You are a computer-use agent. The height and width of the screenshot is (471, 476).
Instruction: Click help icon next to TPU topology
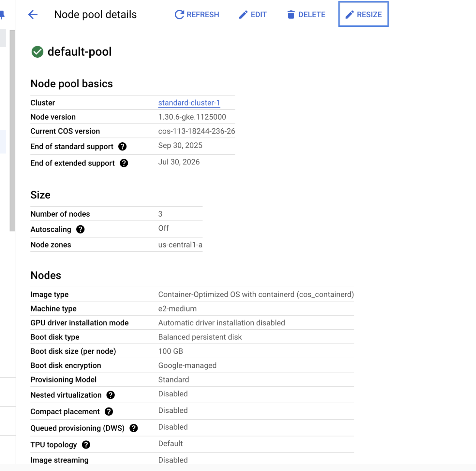[86, 445]
